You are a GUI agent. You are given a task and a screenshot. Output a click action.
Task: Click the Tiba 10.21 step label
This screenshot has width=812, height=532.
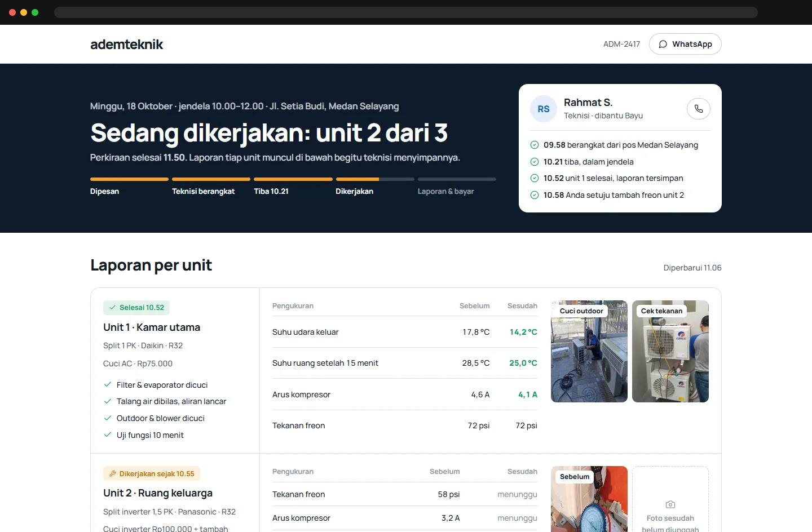[x=271, y=192]
